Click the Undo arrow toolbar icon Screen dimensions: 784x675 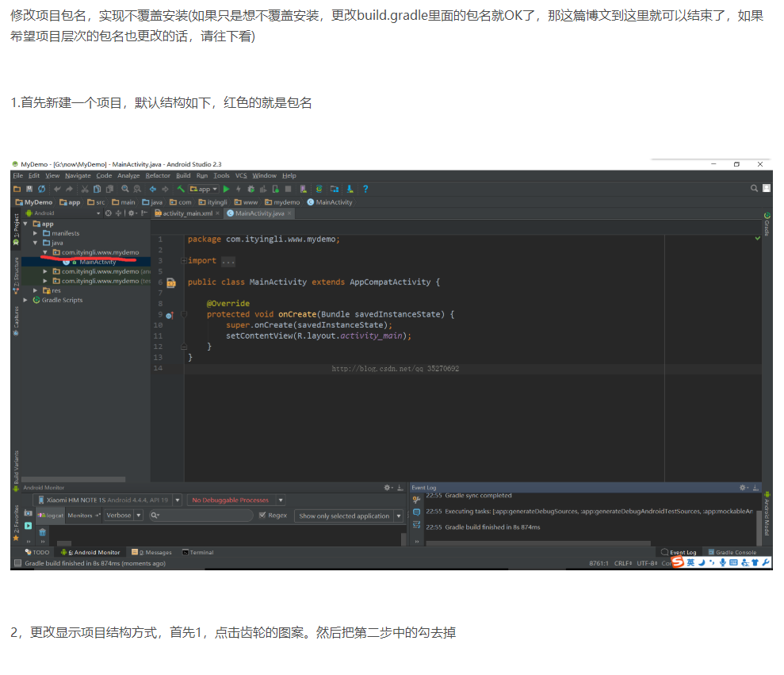tap(57, 189)
